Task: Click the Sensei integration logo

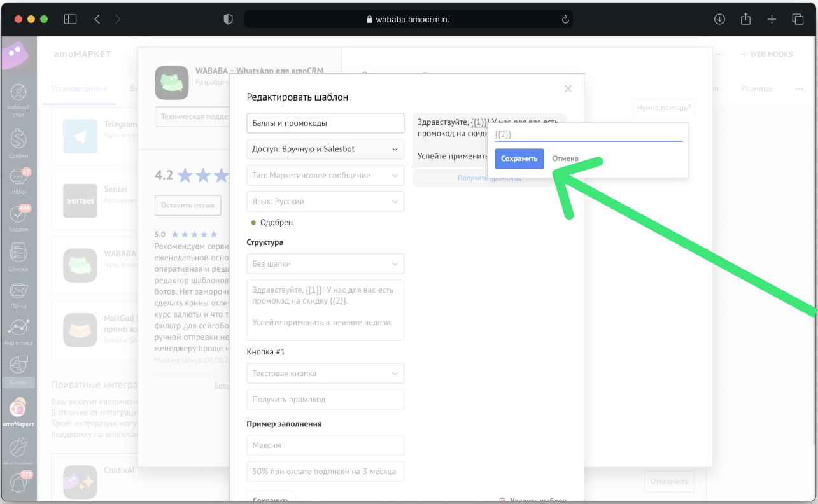Action: point(80,201)
